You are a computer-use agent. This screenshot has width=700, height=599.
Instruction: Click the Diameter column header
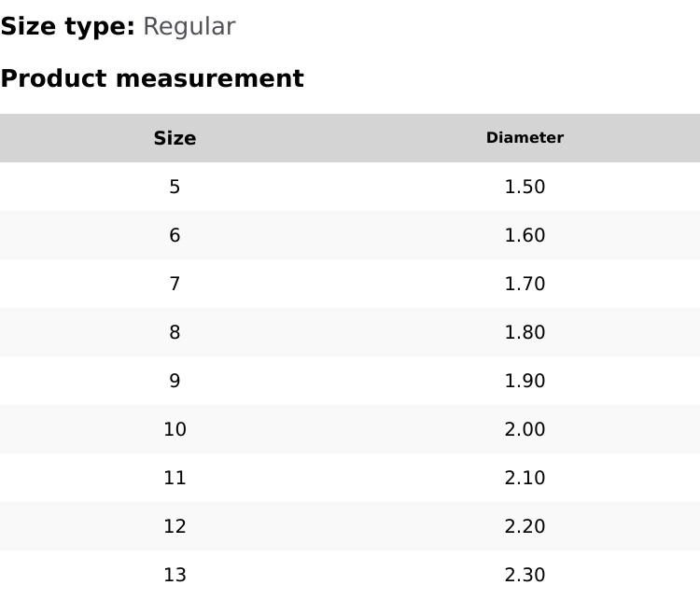pyautogui.click(x=525, y=138)
